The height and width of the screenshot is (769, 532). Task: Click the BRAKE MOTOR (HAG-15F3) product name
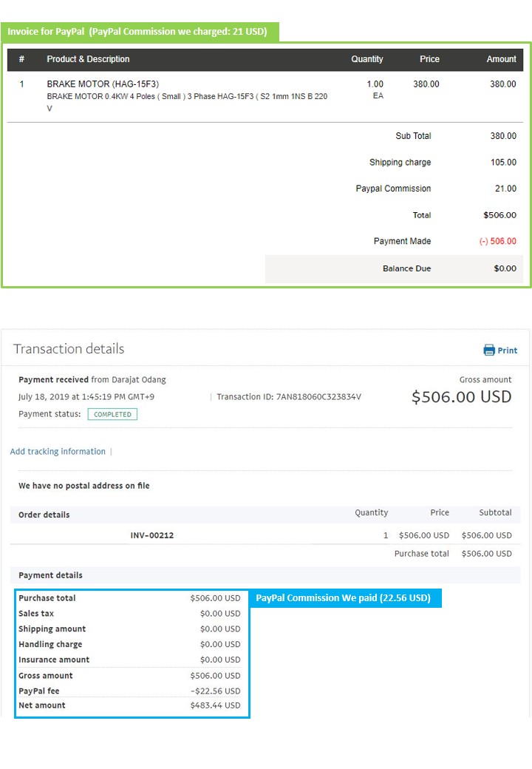(103, 84)
